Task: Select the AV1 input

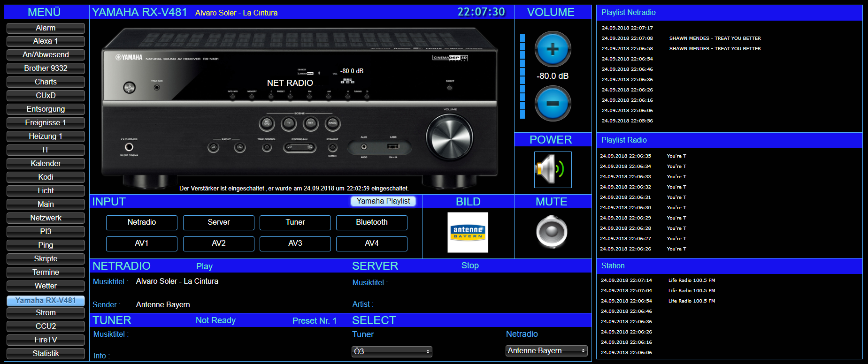Action: tap(142, 243)
